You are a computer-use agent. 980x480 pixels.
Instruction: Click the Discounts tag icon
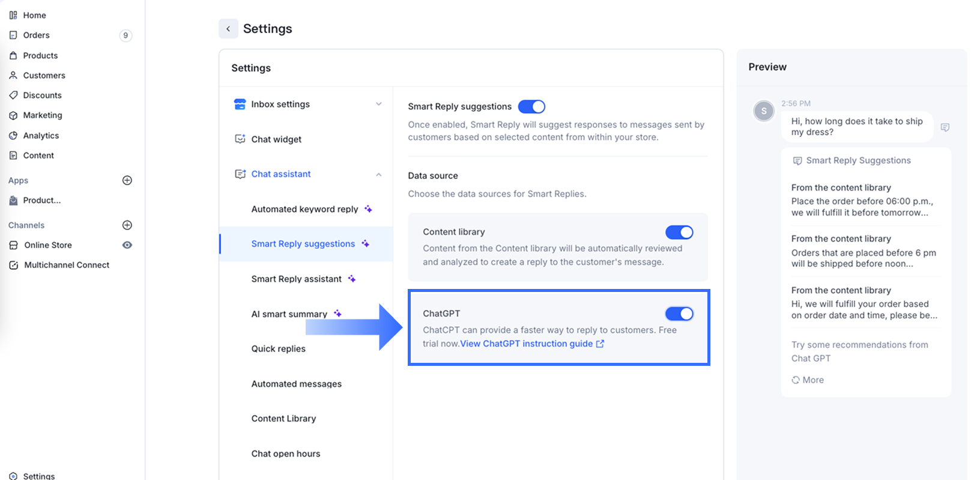click(x=13, y=96)
